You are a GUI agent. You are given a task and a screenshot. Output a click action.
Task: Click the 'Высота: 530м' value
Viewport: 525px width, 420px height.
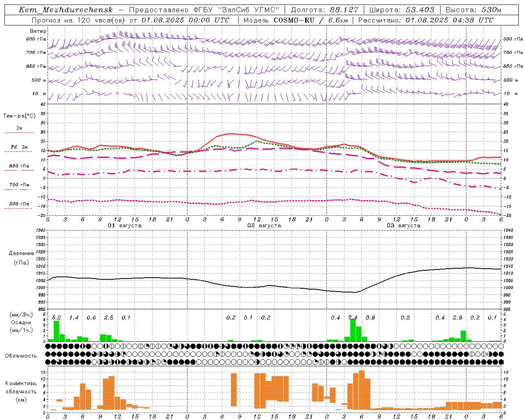point(473,10)
